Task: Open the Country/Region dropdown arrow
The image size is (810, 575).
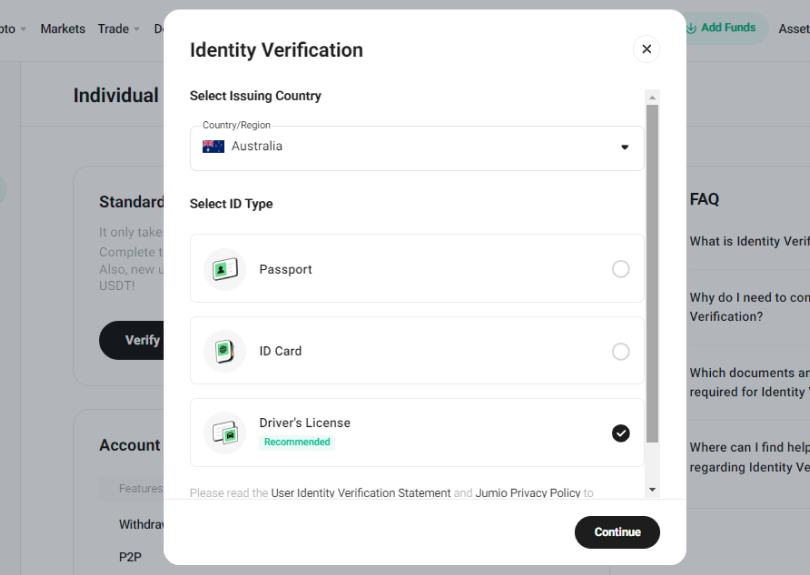Action: coord(625,147)
